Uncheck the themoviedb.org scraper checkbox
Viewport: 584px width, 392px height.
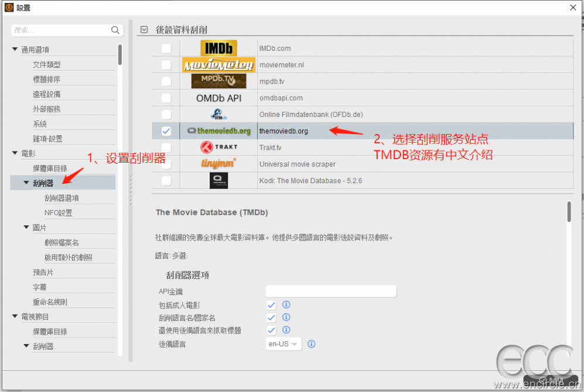pos(166,131)
